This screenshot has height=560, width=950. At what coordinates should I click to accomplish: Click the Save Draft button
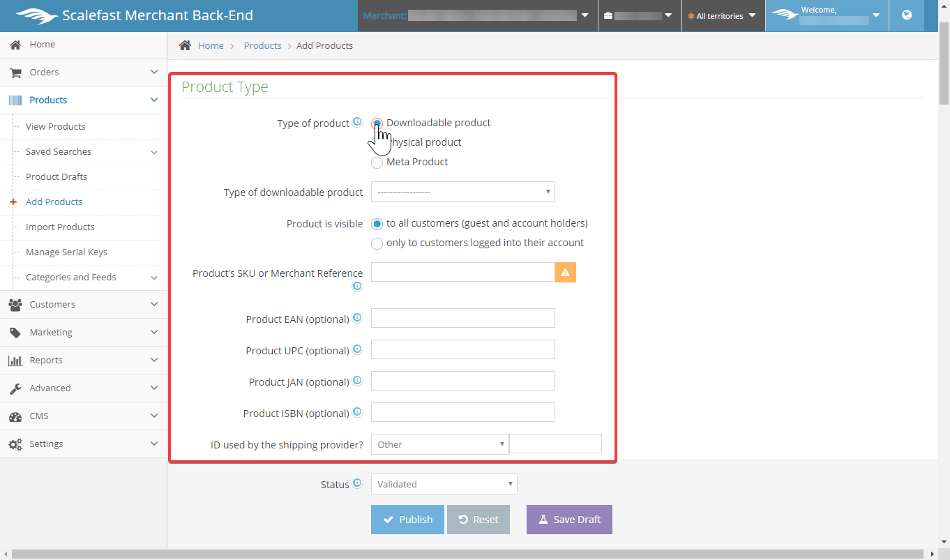[569, 520]
